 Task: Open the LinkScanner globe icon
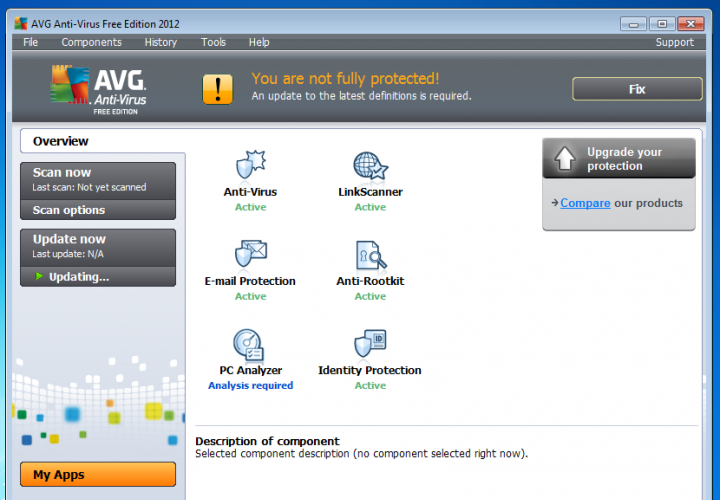coord(371,165)
